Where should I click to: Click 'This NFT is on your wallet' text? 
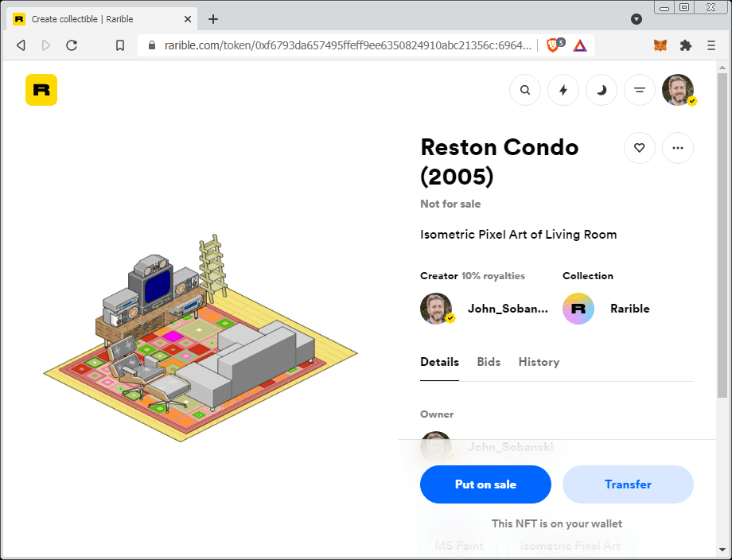click(556, 523)
